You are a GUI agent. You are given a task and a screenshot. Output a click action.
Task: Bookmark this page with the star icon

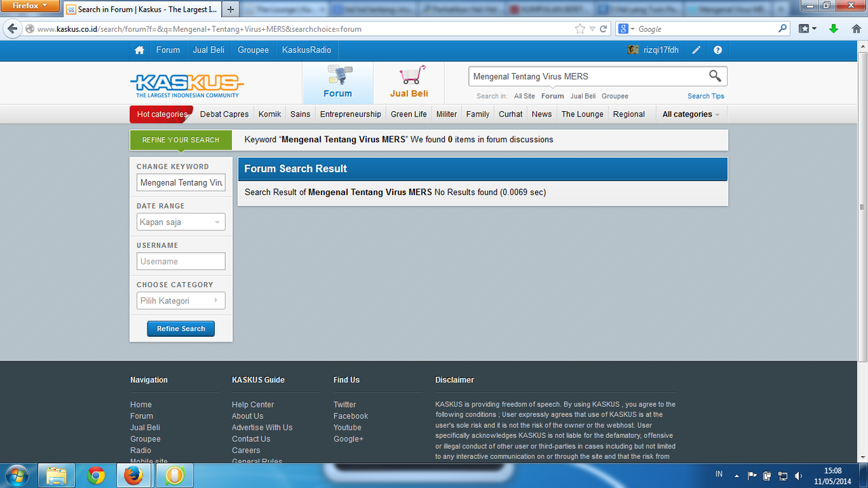pos(580,29)
